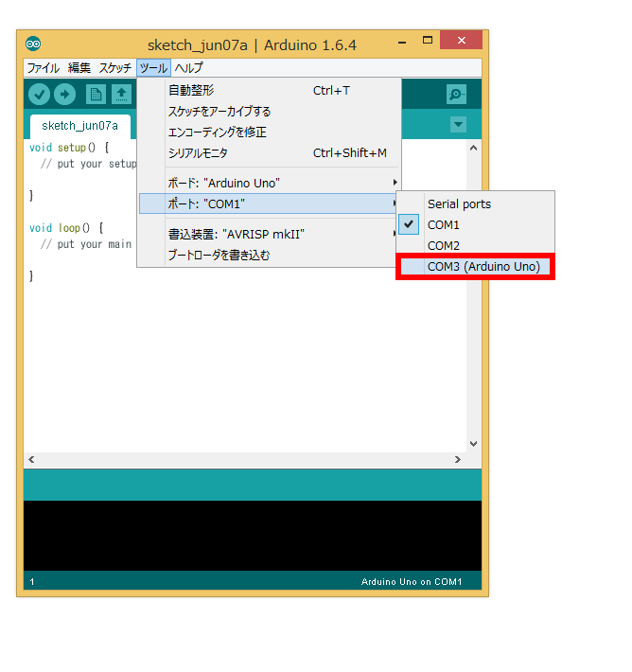Click the vertical scrollbar down arrow

(x=473, y=444)
